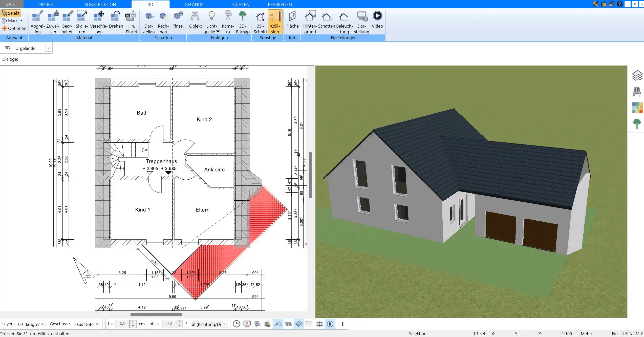
Task: Insert an Objekt via the chair icon
Action: pyautogui.click(x=195, y=19)
